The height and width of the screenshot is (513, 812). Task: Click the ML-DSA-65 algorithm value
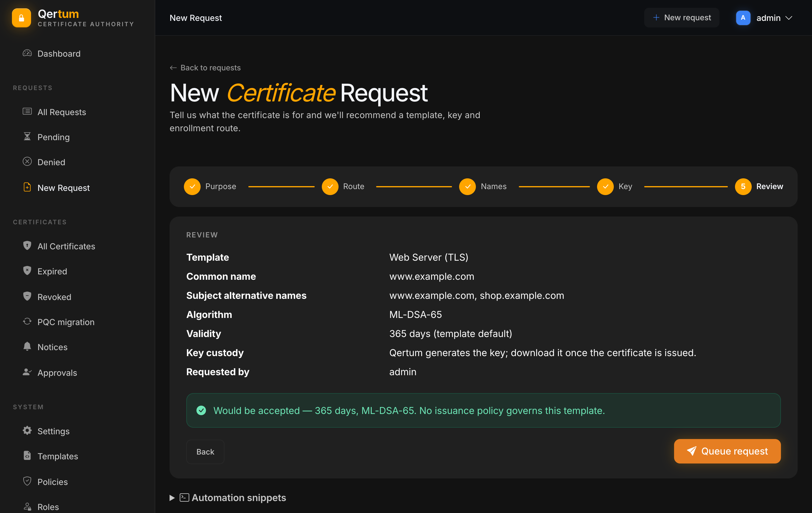click(416, 314)
